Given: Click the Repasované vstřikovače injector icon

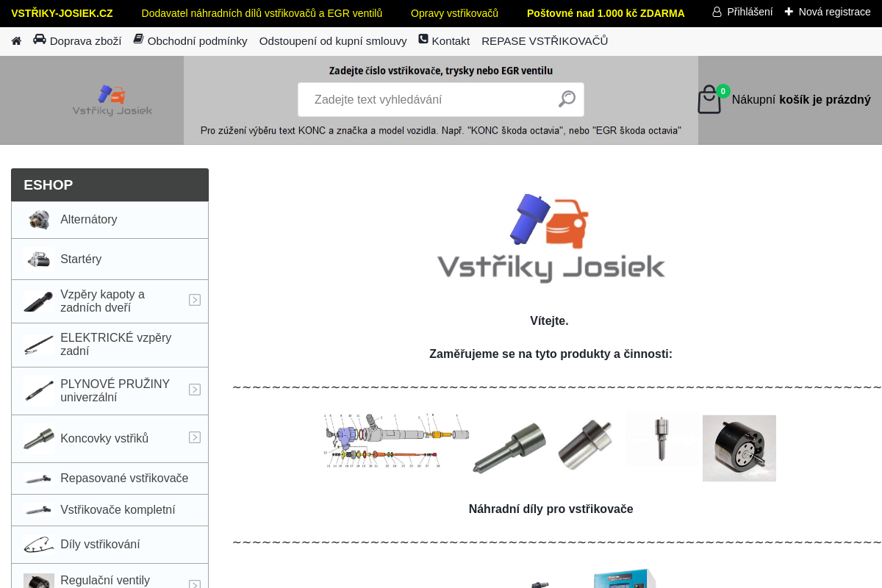Looking at the screenshot, I should tap(38, 478).
